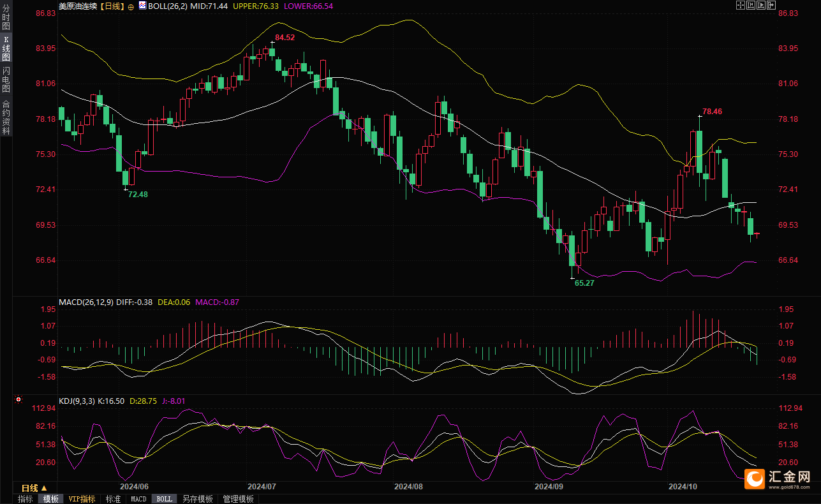The width and height of the screenshot is (821, 504).
Task: Click the BOLL indicator chart icon
Action: [142, 5]
